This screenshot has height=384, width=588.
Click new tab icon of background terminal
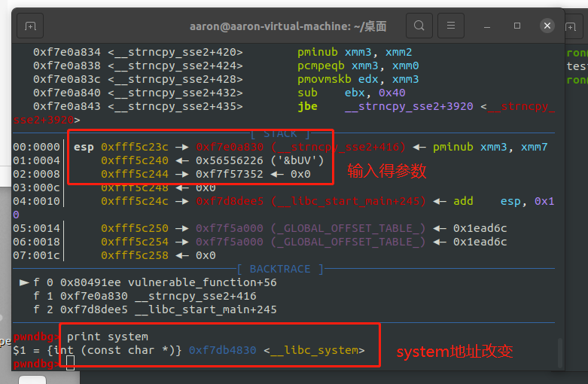(x=570, y=26)
